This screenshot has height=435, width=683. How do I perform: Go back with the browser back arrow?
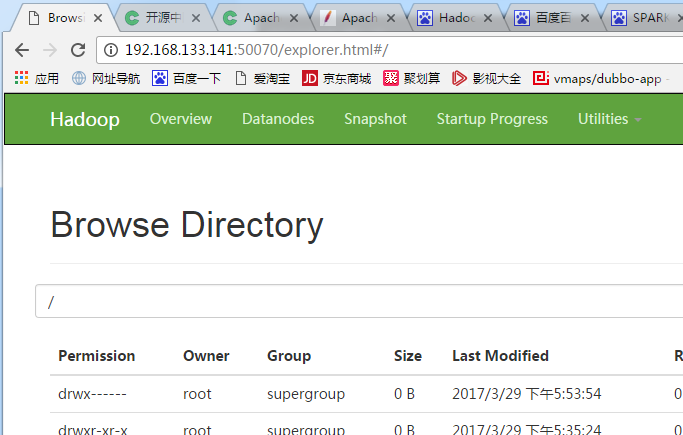click(x=22, y=51)
